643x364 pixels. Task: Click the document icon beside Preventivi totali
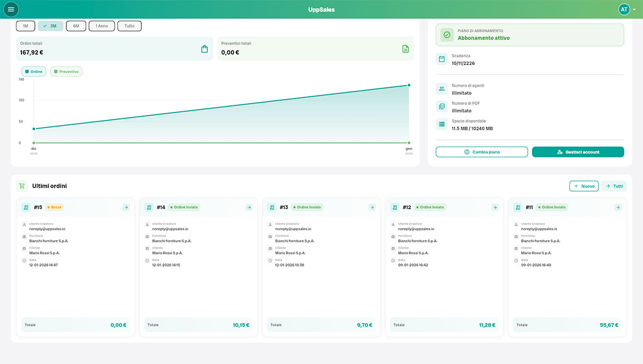(x=406, y=48)
